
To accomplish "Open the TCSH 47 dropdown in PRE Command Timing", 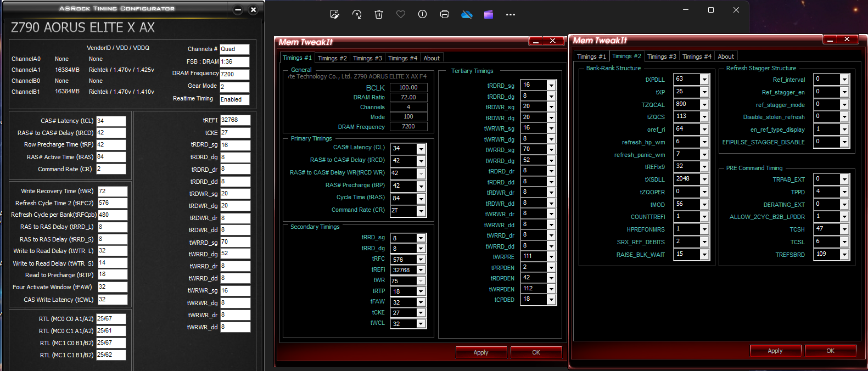I will tap(844, 229).
